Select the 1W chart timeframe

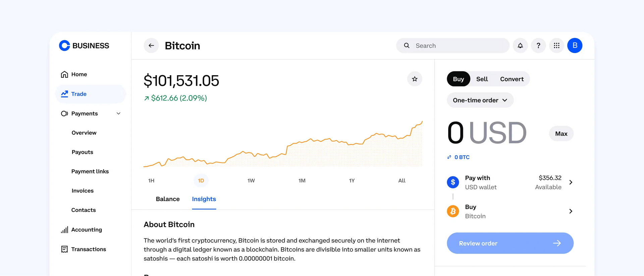point(251,180)
